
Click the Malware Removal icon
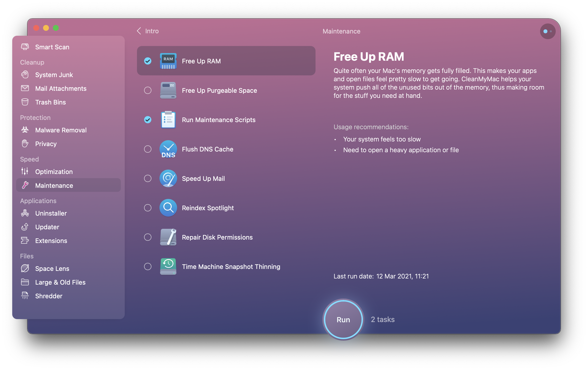(25, 130)
